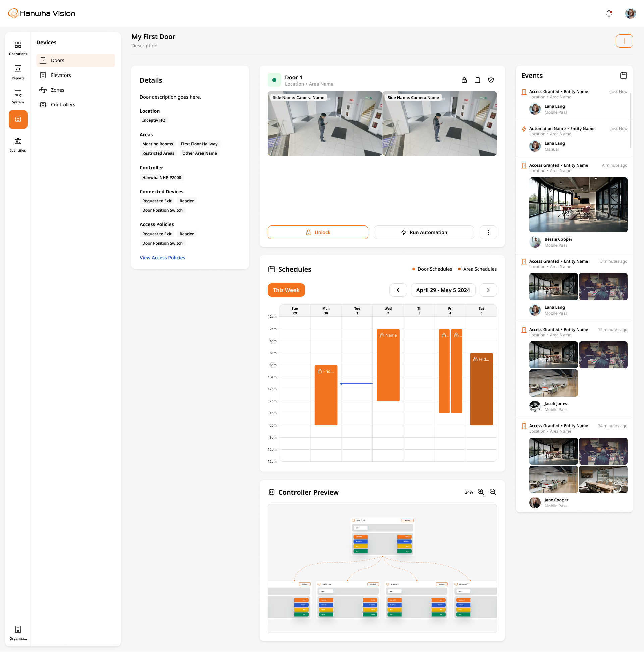Select the highlighted Devices chip icon
Image resolution: width=644 pixels, height=652 pixels.
18,119
